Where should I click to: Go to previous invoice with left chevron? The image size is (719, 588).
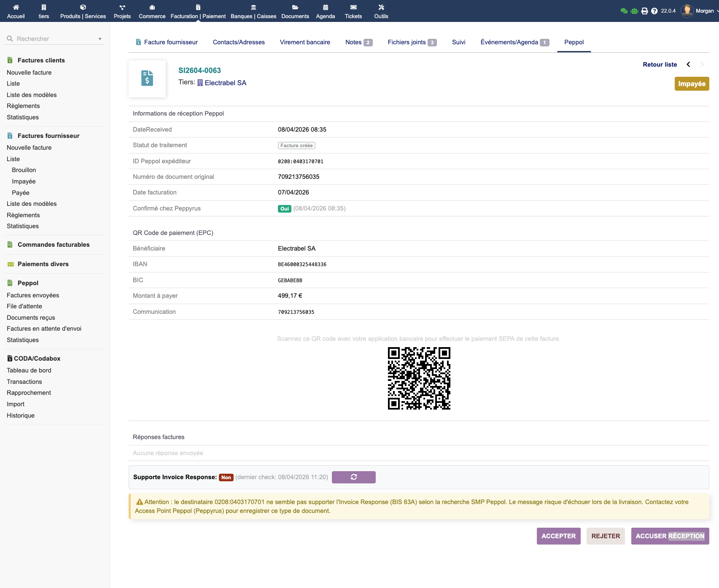coord(688,65)
